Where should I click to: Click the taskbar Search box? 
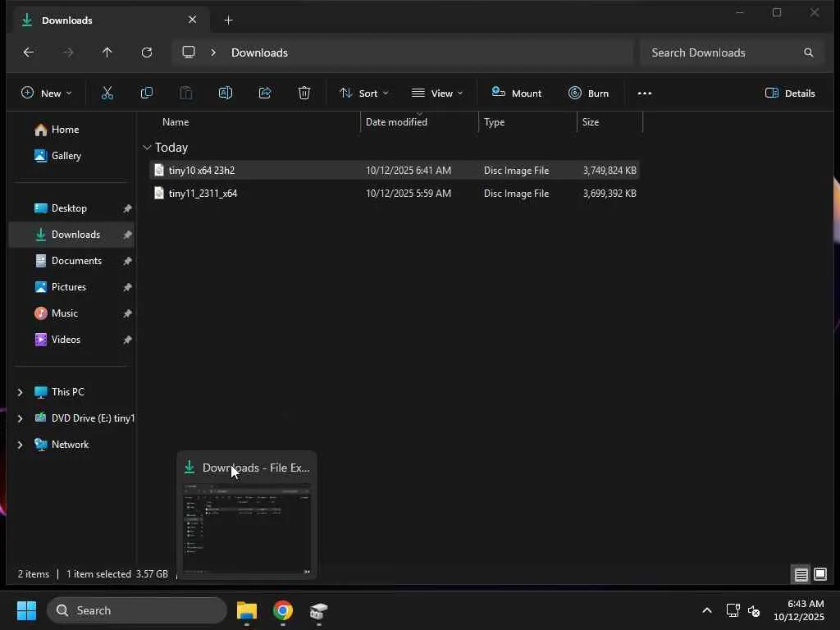point(137,610)
